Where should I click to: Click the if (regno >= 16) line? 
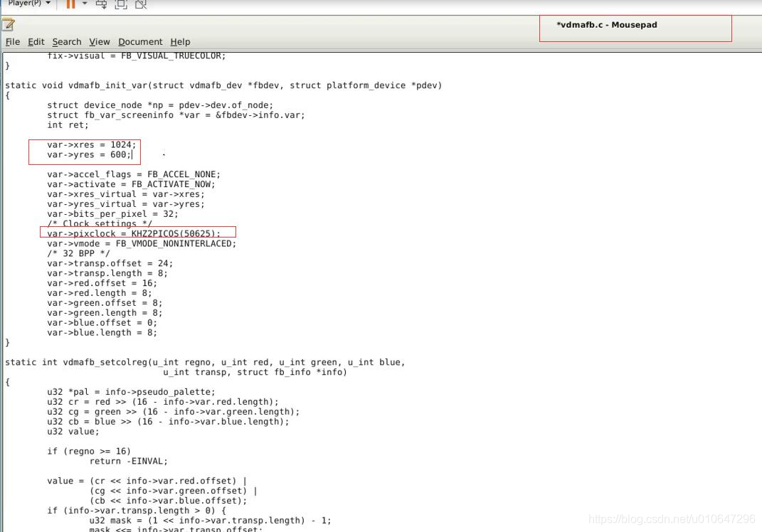(88, 452)
